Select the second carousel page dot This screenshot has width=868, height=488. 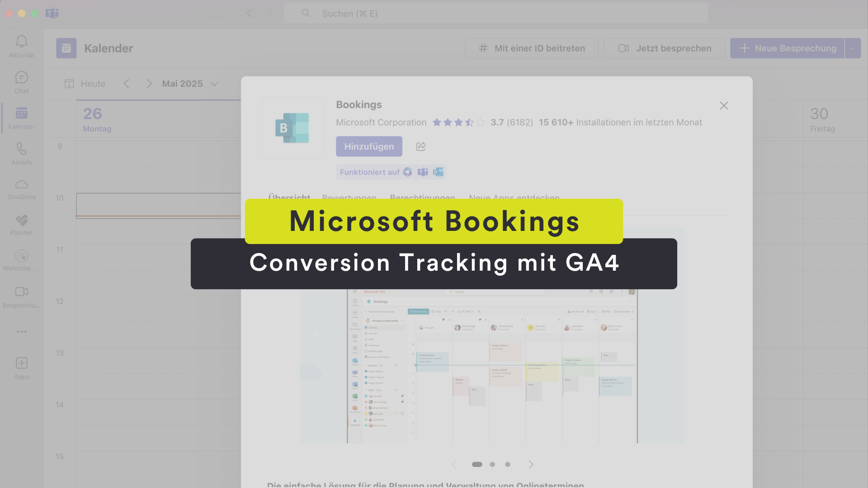point(492,465)
